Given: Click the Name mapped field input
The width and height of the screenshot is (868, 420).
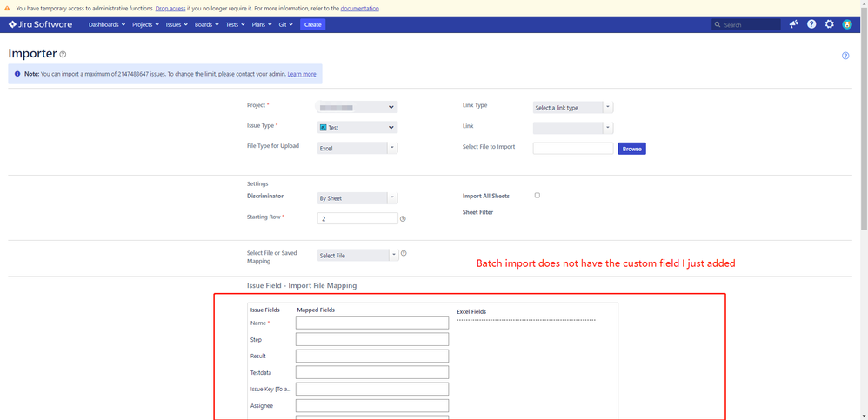Looking at the screenshot, I should point(372,323).
